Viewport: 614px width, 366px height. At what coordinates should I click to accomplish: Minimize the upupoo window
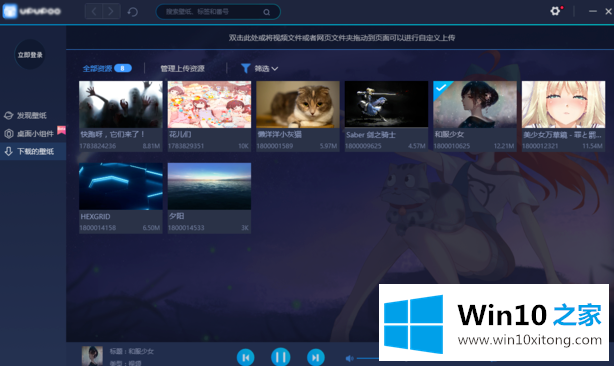(x=592, y=11)
